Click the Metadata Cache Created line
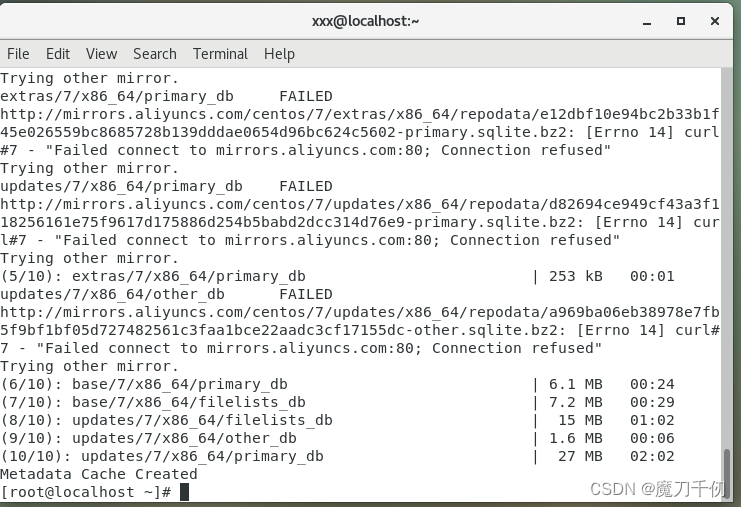The image size is (741, 507). point(99,474)
